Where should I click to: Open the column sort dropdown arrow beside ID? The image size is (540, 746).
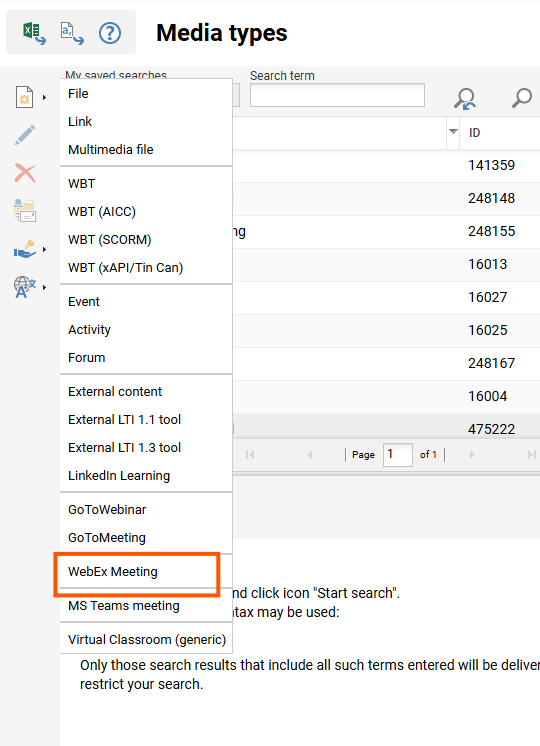(453, 132)
